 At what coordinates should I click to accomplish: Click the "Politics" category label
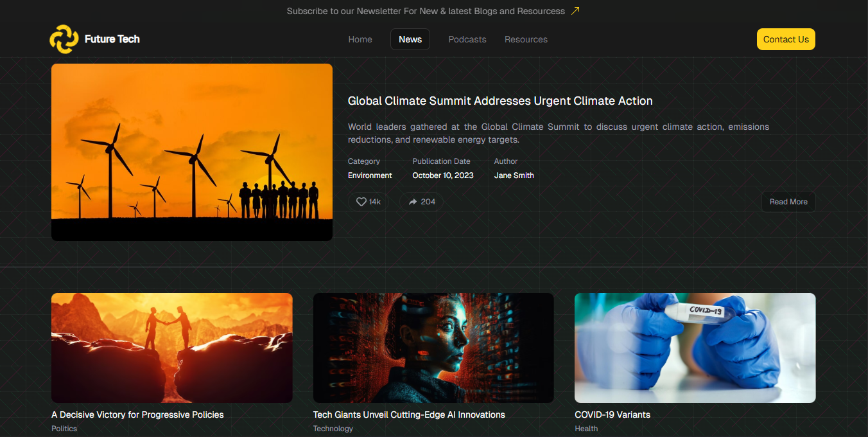(x=64, y=429)
